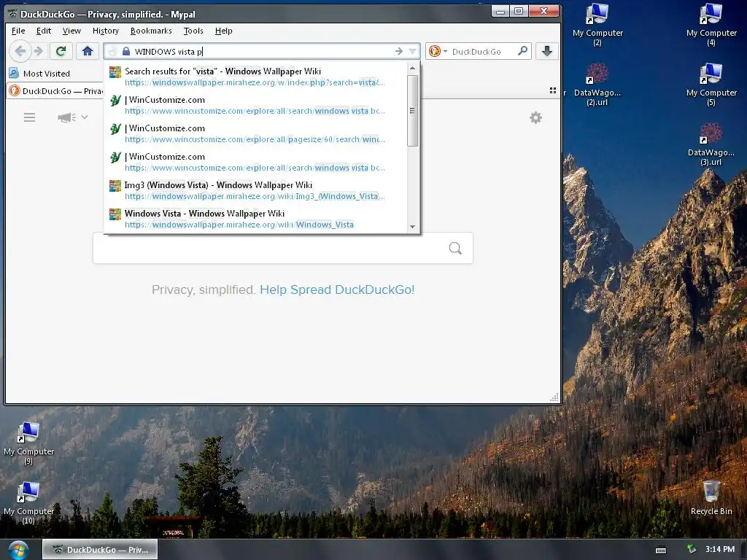747x560 pixels.
Task: Open the DuckDuckGo search engine selector
Action: 438,51
